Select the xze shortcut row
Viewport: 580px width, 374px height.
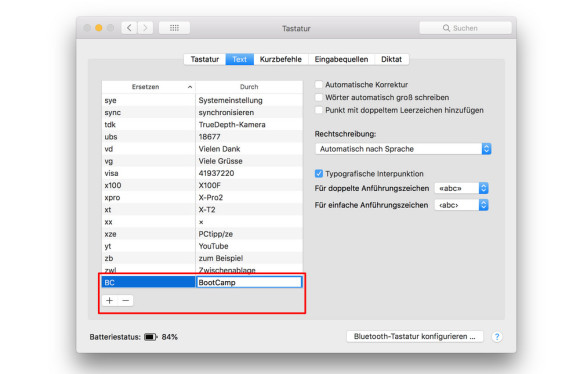(202, 234)
